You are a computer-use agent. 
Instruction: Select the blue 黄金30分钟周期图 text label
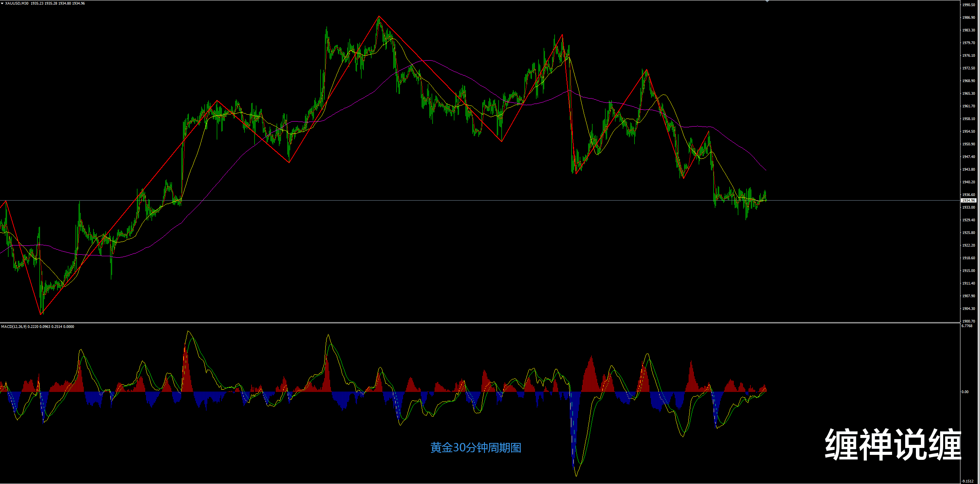click(475, 448)
